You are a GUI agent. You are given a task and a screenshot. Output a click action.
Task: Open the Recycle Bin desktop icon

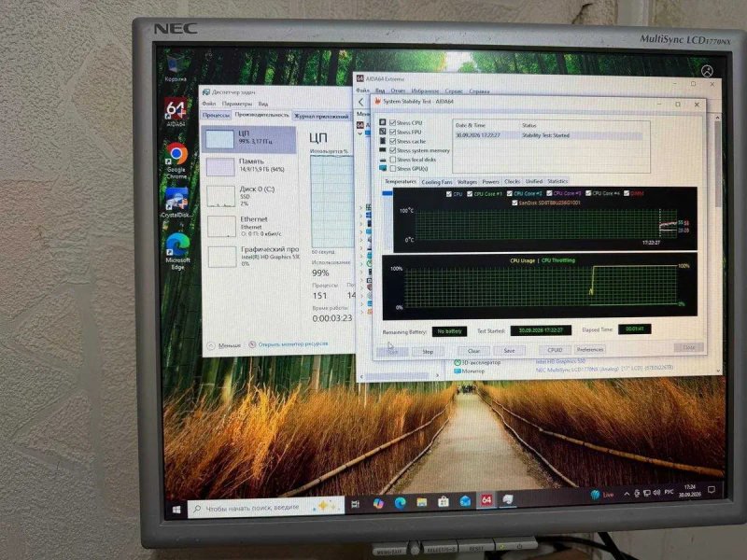pos(176,66)
